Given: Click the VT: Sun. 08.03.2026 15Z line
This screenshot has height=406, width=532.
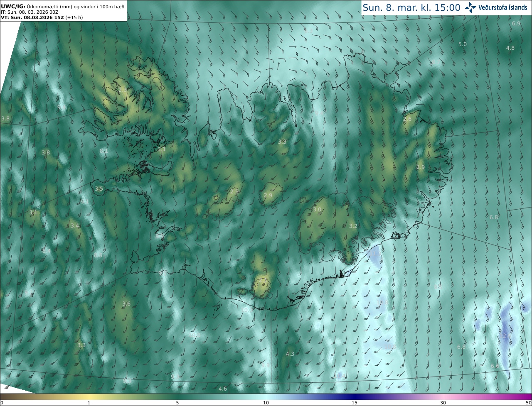Looking at the screenshot, I should click(x=42, y=17).
